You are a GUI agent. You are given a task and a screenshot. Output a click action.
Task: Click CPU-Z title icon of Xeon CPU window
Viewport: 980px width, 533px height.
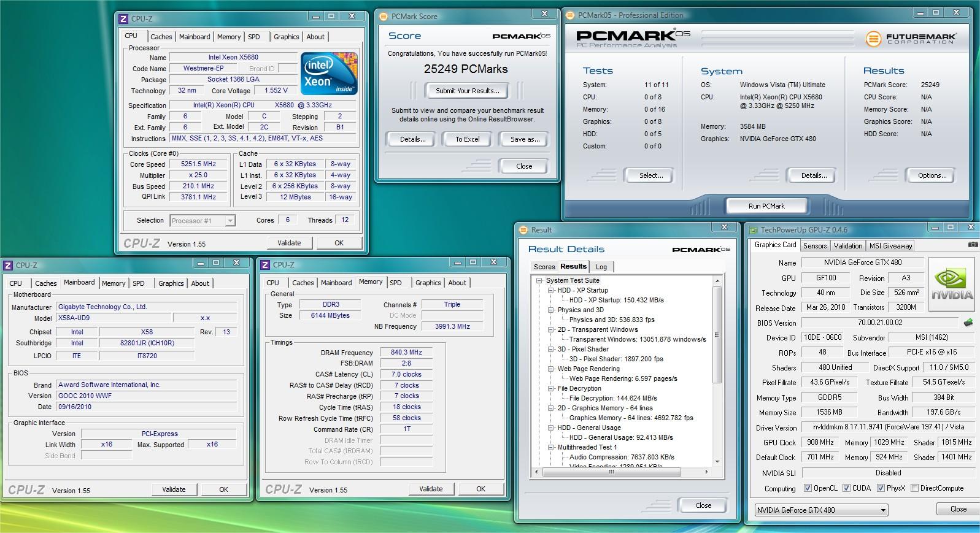123,19
